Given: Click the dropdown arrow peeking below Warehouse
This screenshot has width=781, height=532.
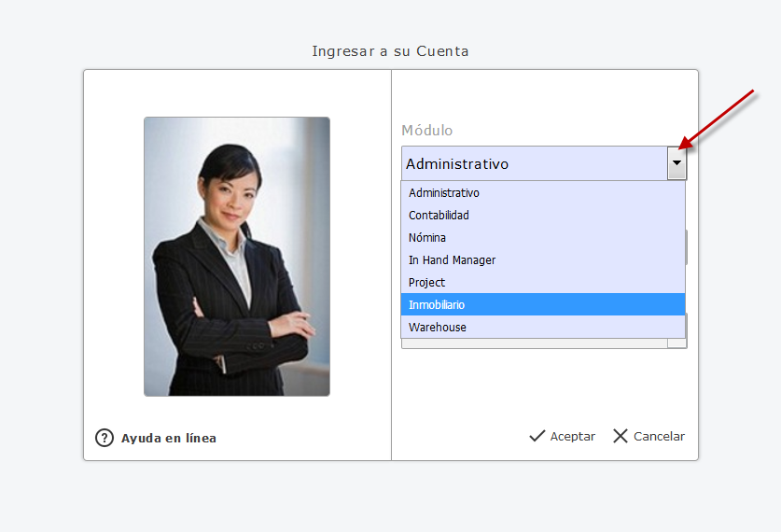Looking at the screenshot, I should [x=676, y=343].
